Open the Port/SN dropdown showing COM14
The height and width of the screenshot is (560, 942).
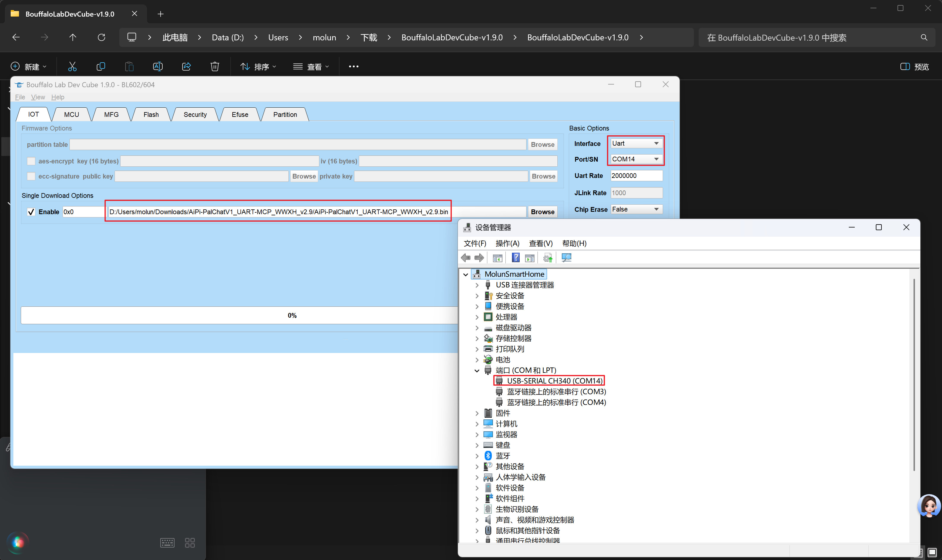click(x=636, y=159)
